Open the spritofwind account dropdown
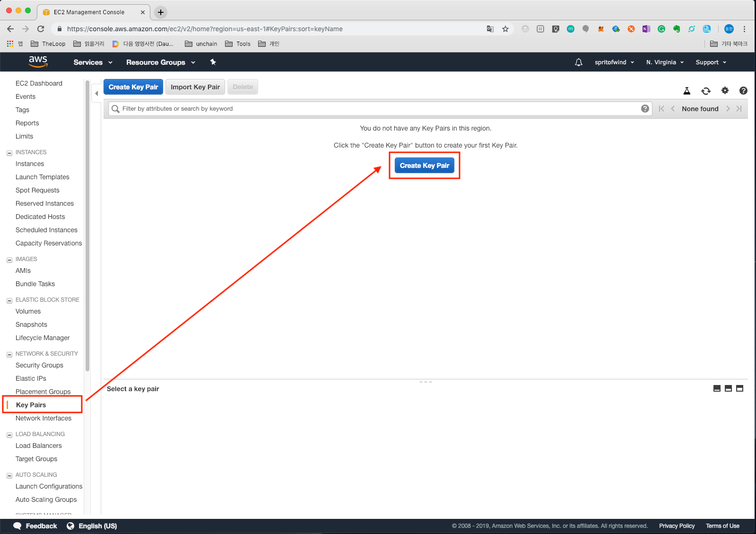 (615, 62)
